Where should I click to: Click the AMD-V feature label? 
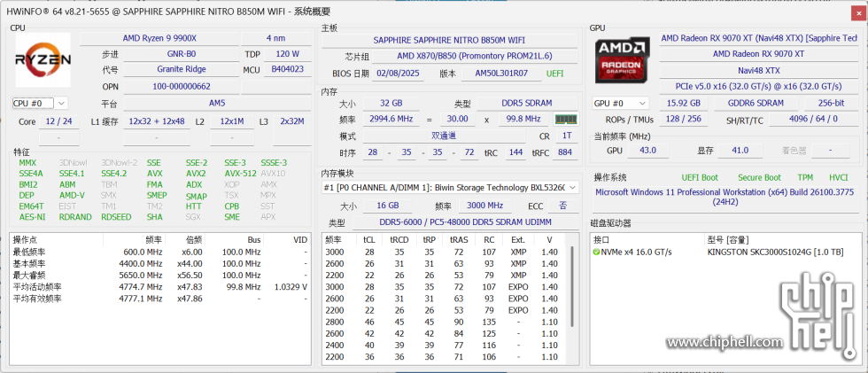coord(72,195)
